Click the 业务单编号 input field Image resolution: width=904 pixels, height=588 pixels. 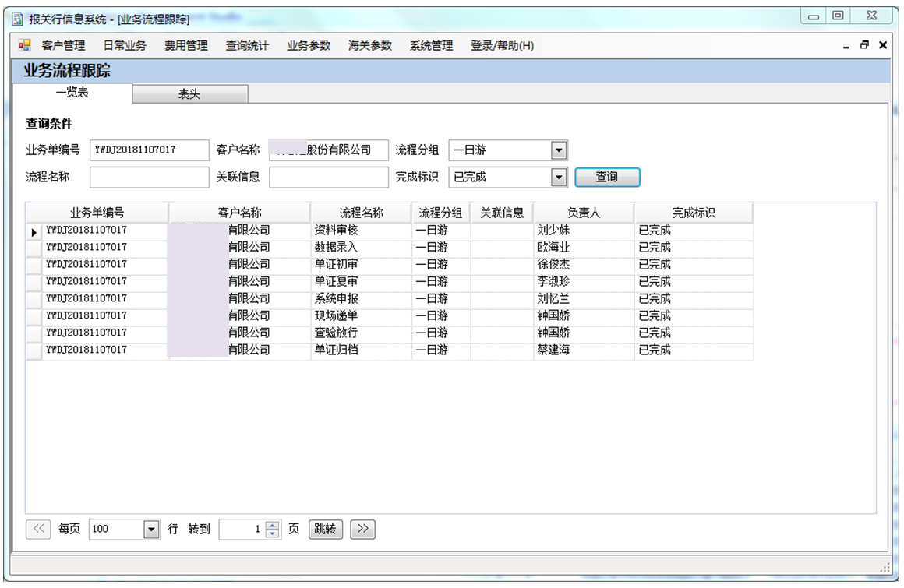149,150
